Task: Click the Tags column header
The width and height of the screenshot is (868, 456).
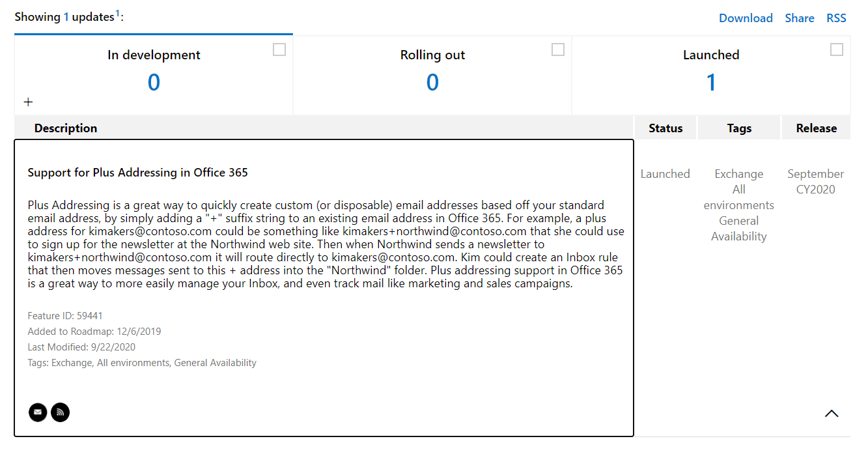Action: click(738, 128)
